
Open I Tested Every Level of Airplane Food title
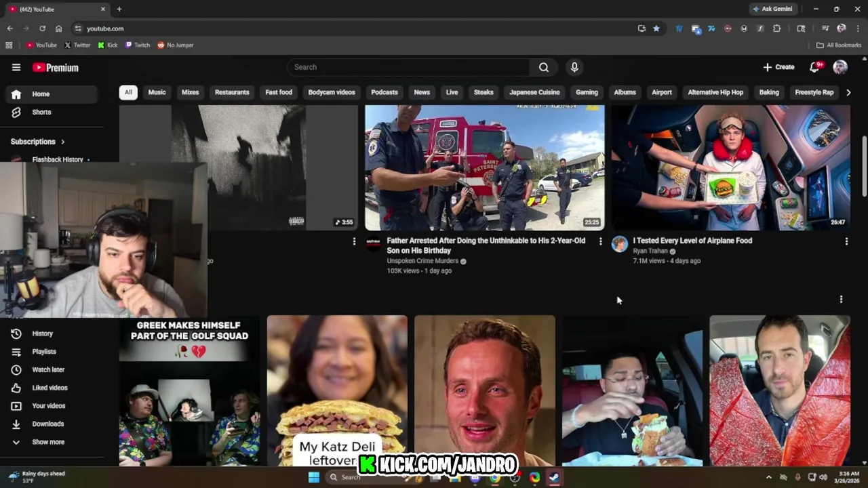pos(692,241)
